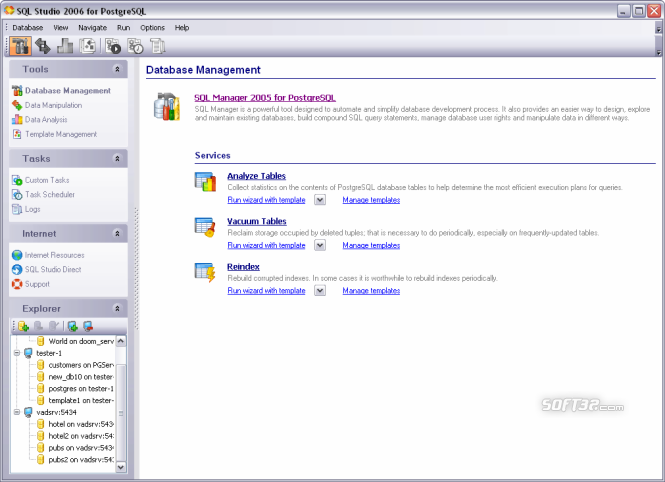Click the Database Management toolbar icon

coord(20,46)
